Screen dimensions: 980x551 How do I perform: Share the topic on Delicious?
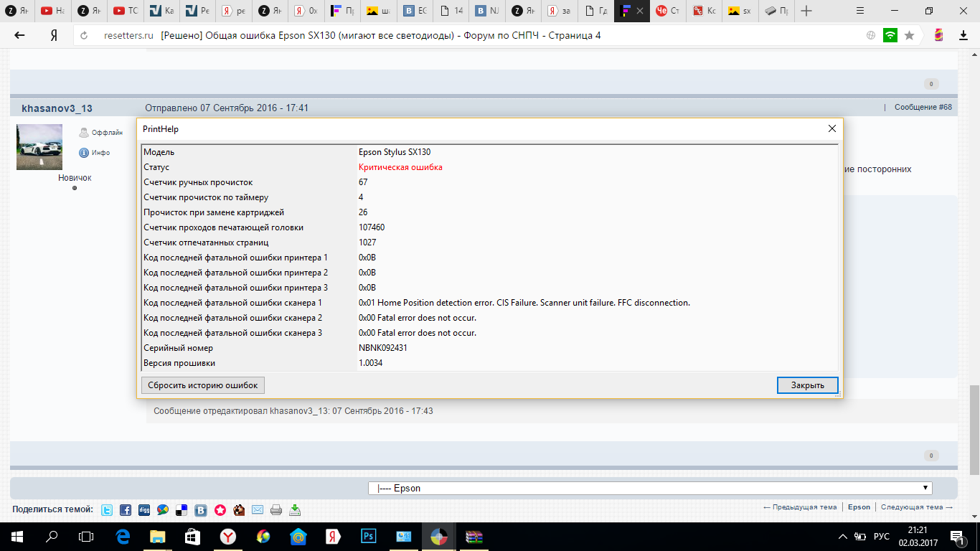[182, 510]
